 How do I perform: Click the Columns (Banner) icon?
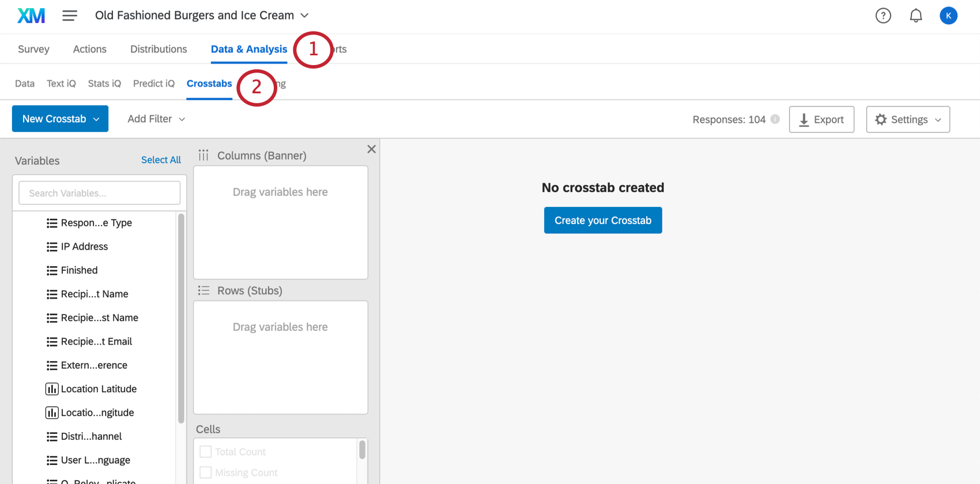click(x=203, y=155)
